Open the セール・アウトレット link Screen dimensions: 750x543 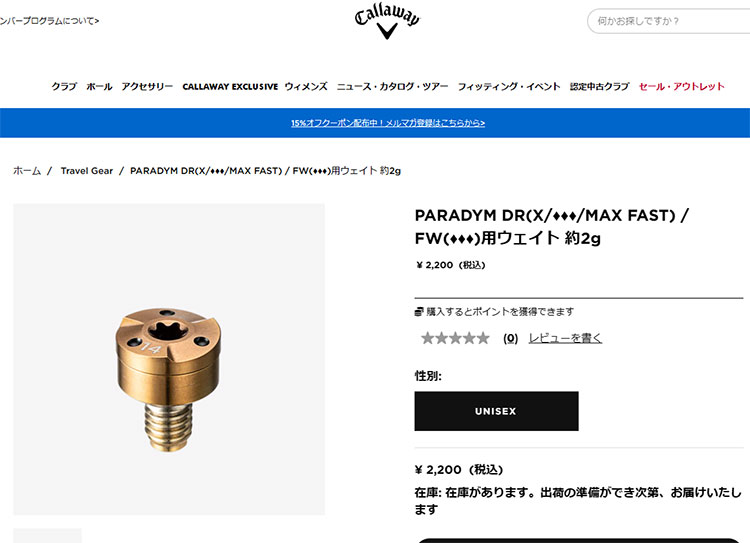click(x=682, y=87)
